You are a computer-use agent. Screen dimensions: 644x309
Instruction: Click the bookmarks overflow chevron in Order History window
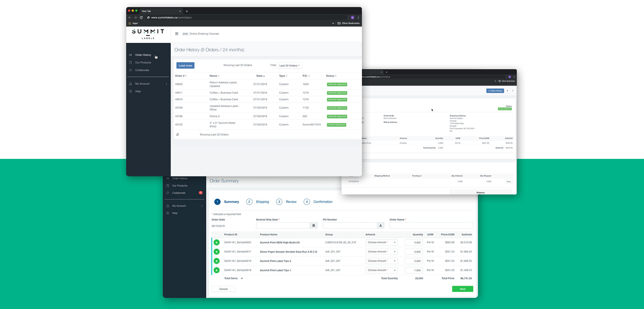333,23
